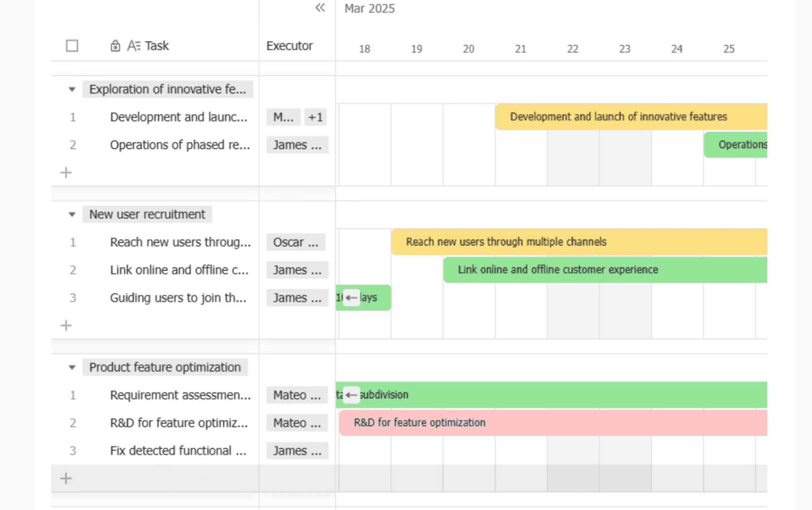The width and height of the screenshot is (812, 510).
Task: Click the plus icon under New user recruitment
Action: tap(65, 325)
